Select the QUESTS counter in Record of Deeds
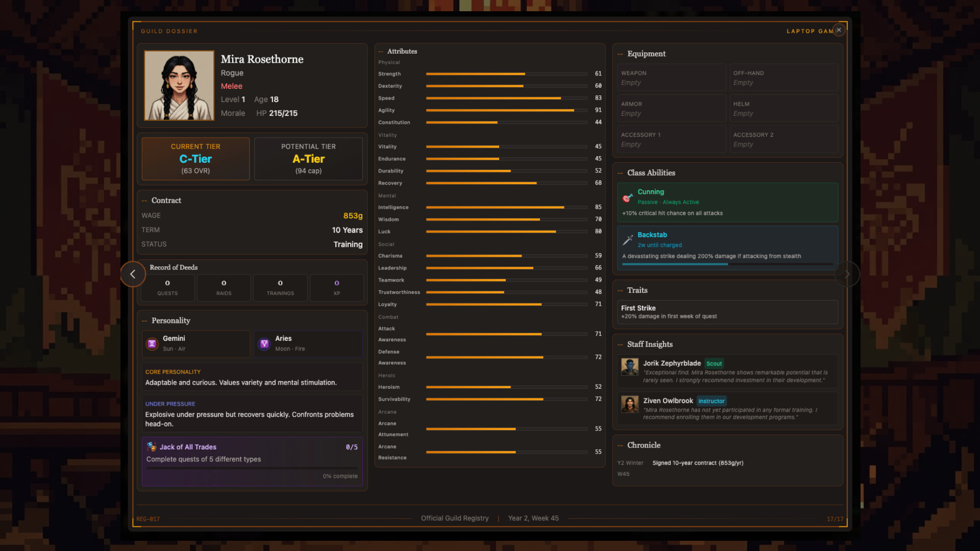Screen dimensions: 980x551 167,288
